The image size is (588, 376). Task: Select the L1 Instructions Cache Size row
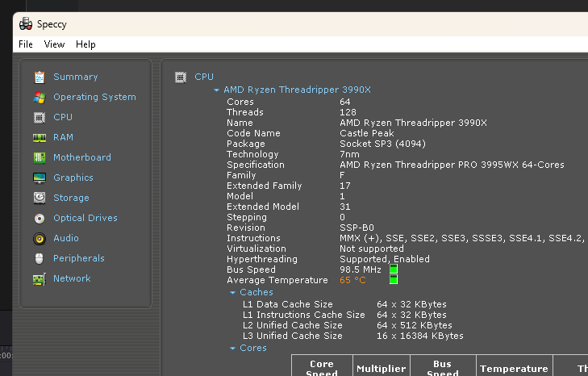point(344,315)
